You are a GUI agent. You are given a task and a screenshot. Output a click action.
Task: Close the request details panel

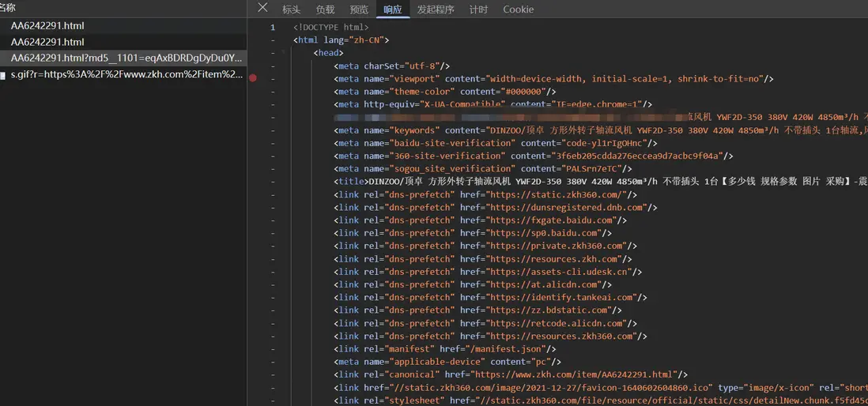(262, 8)
